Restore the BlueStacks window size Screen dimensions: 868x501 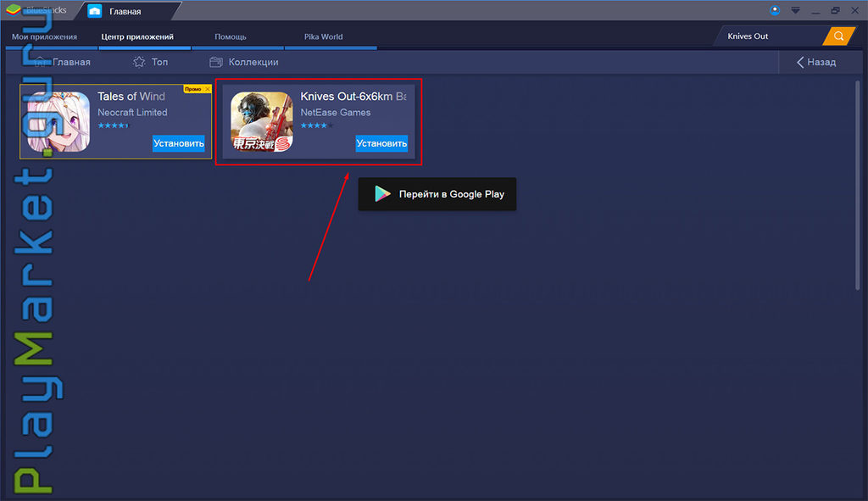tap(835, 10)
